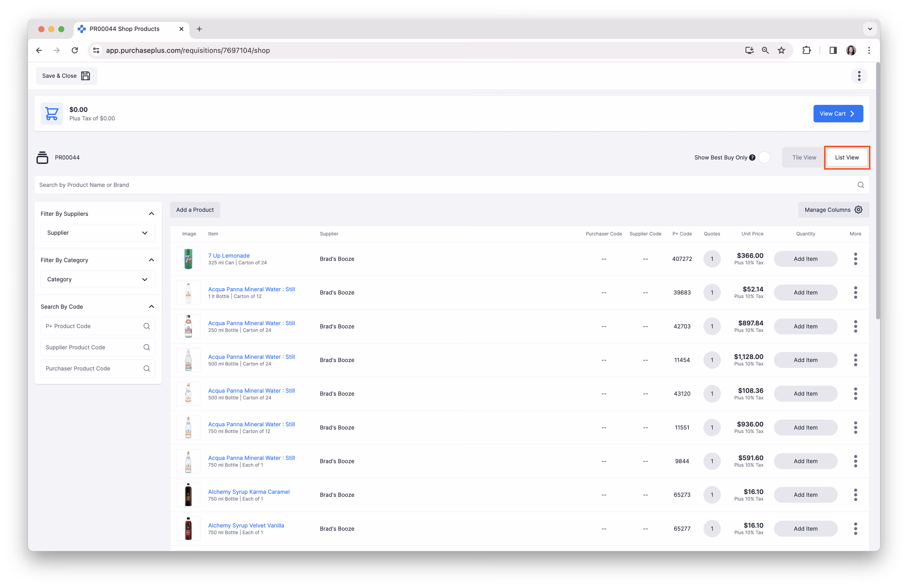Open the Supplier dropdown
The height and width of the screenshot is (588, 908).
click(x=98, y=233)
